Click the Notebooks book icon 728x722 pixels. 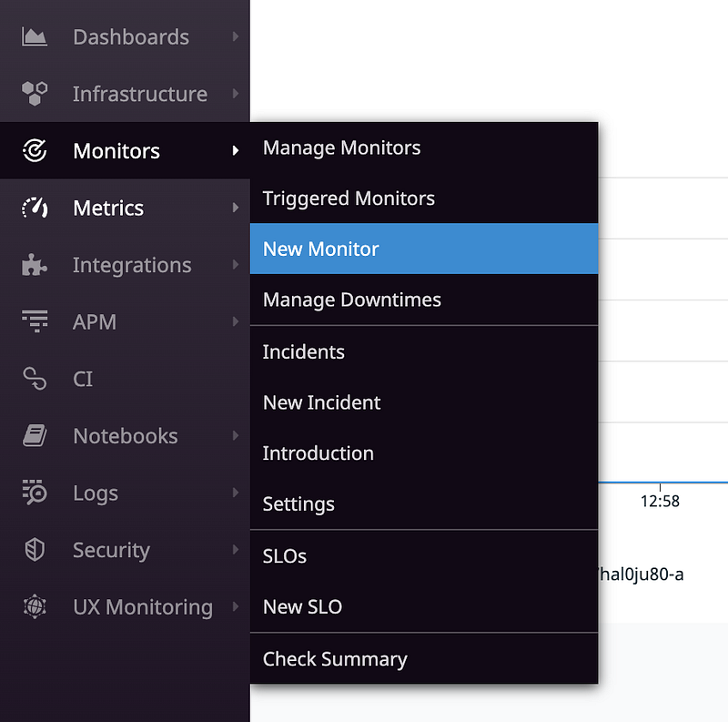pyautogui.click(x=35, y=436)
